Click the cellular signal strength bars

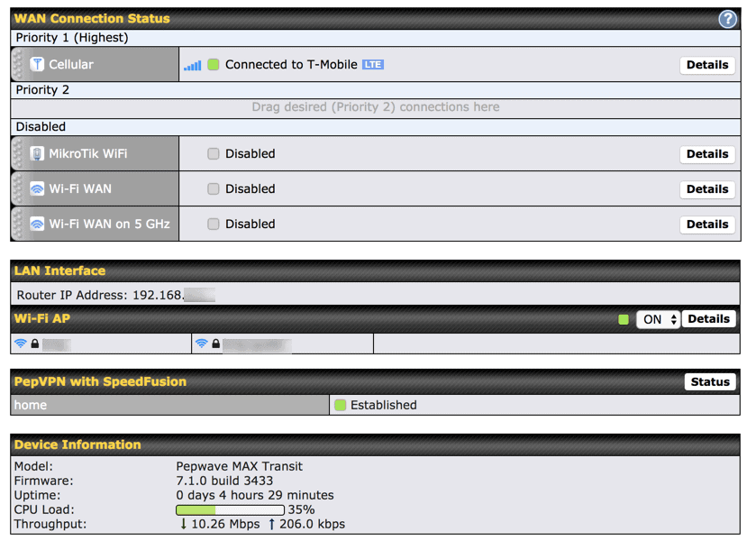pyautogui.click(x=192, y=65)
